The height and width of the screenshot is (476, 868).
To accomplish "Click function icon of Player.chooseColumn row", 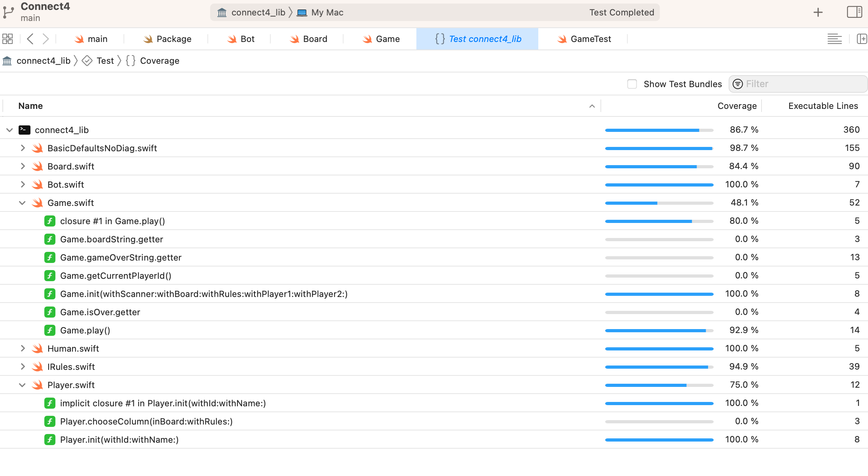I will coord(50,421).
